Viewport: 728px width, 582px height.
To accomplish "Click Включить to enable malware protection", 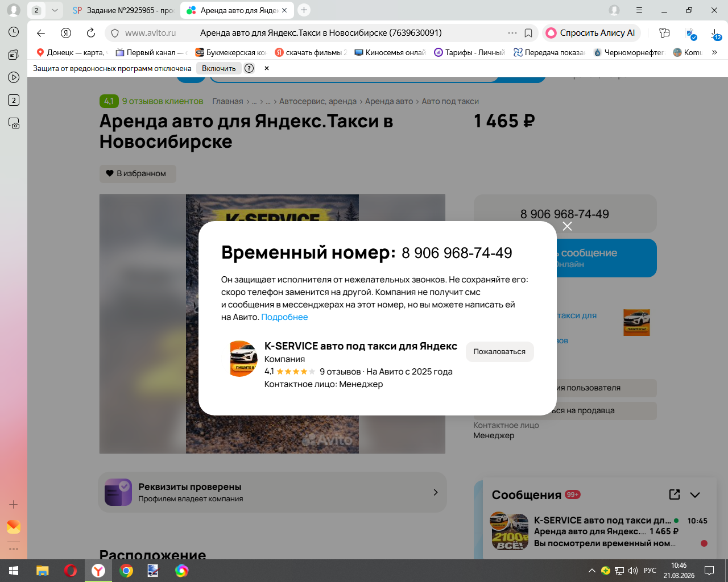I will pyautogui.click(x=219, y=68).
